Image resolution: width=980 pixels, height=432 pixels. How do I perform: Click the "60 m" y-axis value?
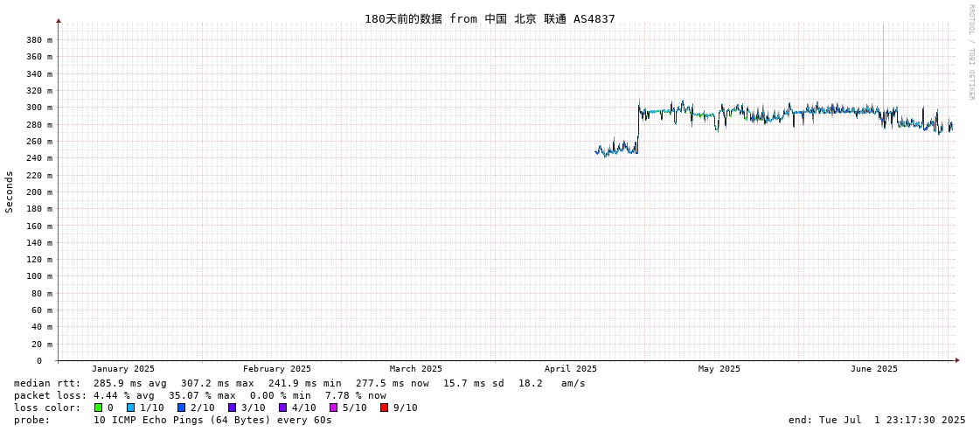click(x=42, y=310)
